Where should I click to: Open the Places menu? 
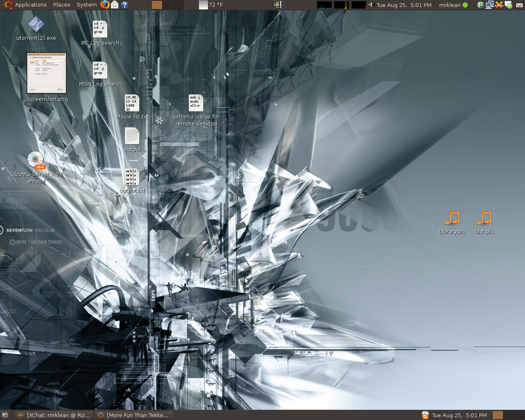point(61,5)
